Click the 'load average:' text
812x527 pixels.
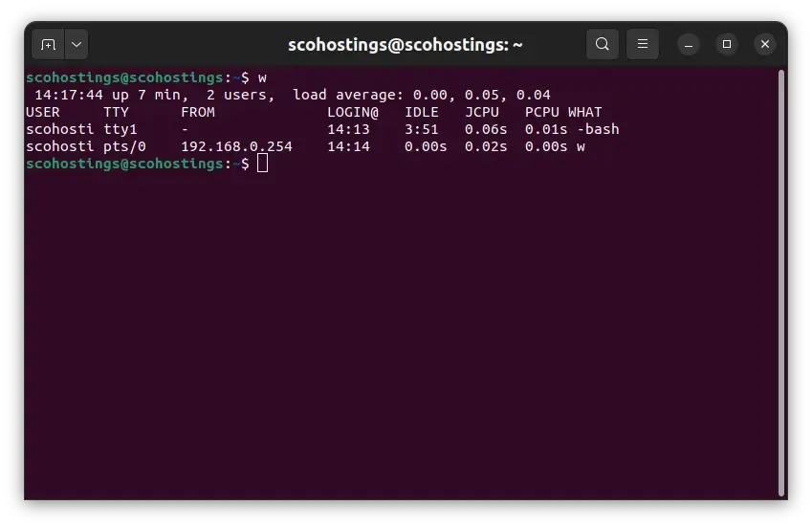348,95
